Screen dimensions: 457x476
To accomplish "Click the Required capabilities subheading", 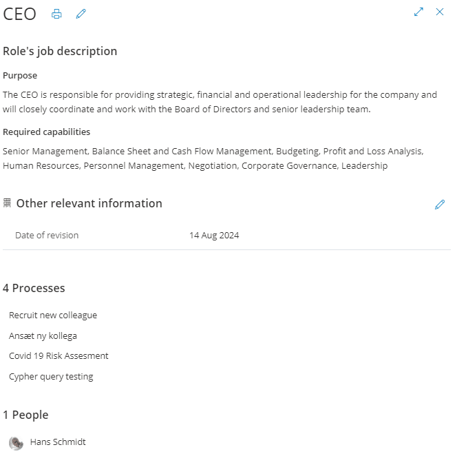I will click(46, 132).
